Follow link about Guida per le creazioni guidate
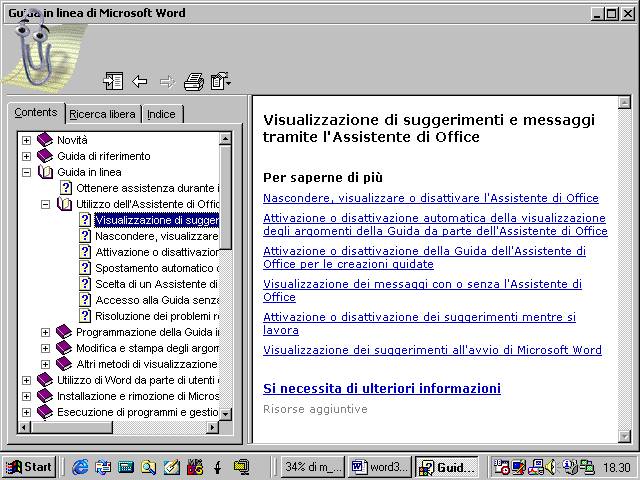 424,258
